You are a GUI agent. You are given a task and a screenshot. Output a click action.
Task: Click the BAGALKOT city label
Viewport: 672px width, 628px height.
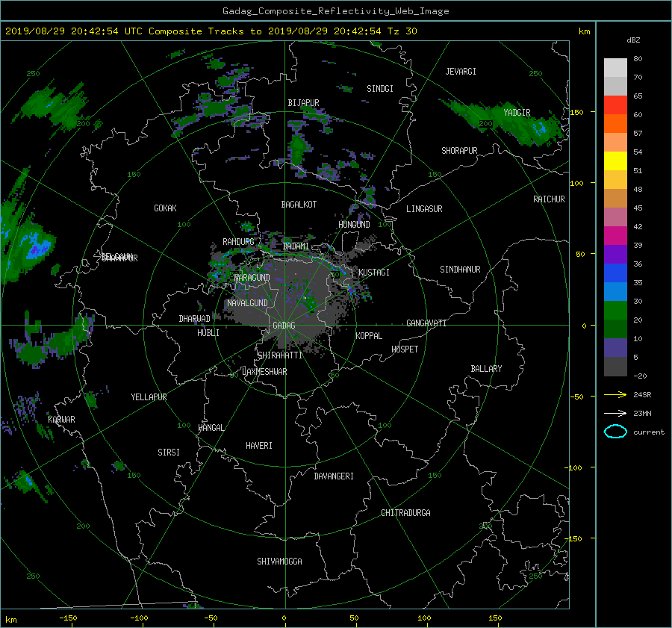pos(299,205)
